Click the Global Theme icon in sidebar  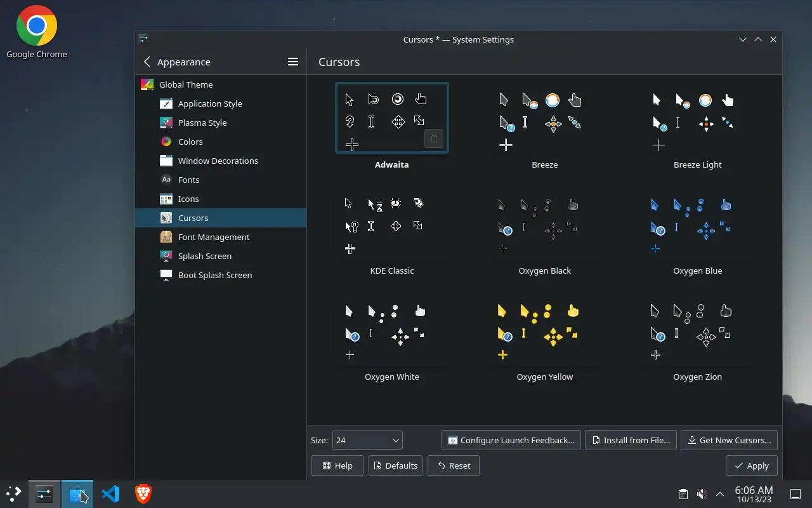pos(147,84)
